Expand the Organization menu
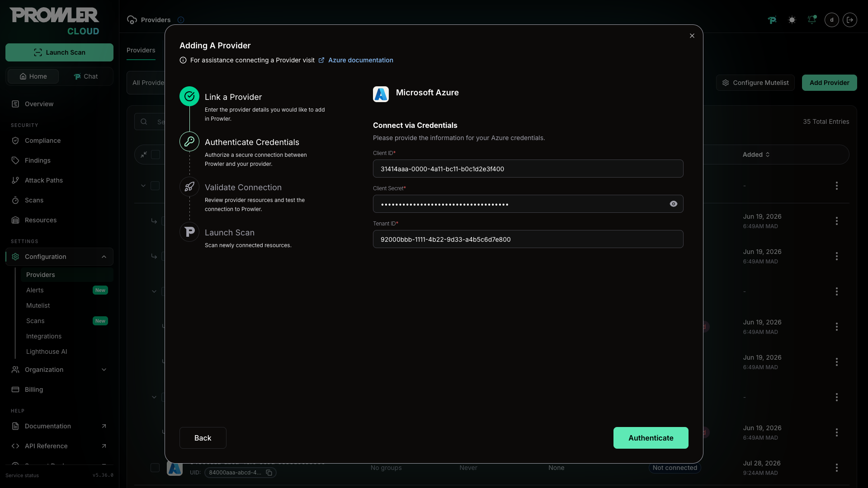 coord(59,370)
